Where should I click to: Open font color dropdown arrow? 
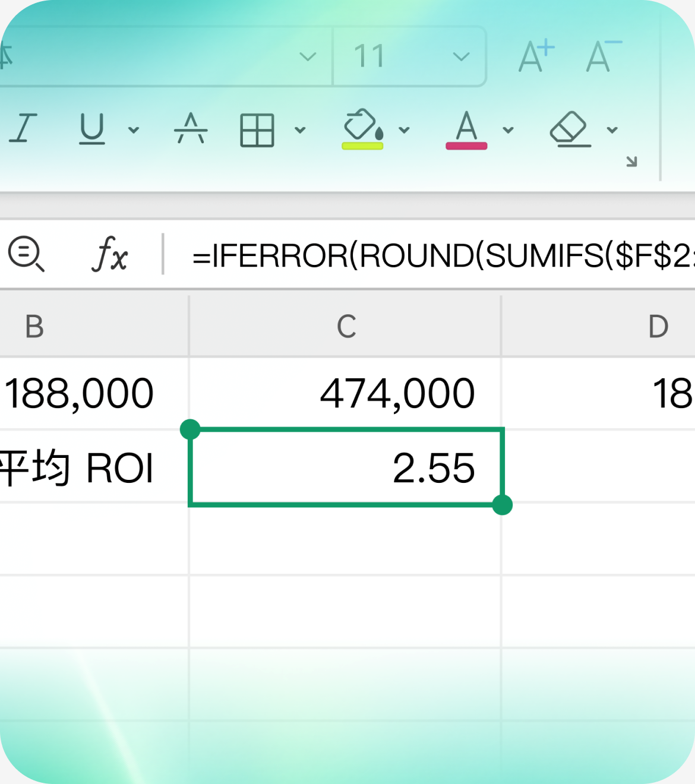pos(508,130)
